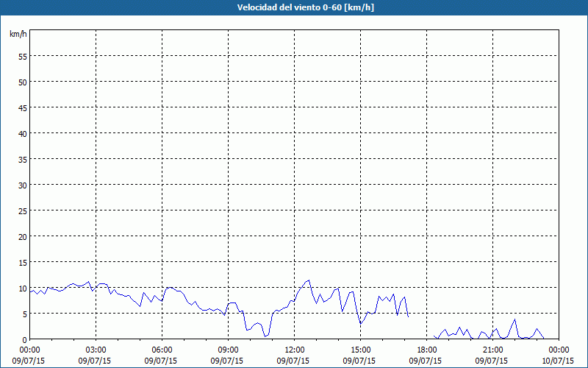The image size is (588, 368).
Task: Click the 15:00 time label on X axis
Action: click(x=360, y=350)
